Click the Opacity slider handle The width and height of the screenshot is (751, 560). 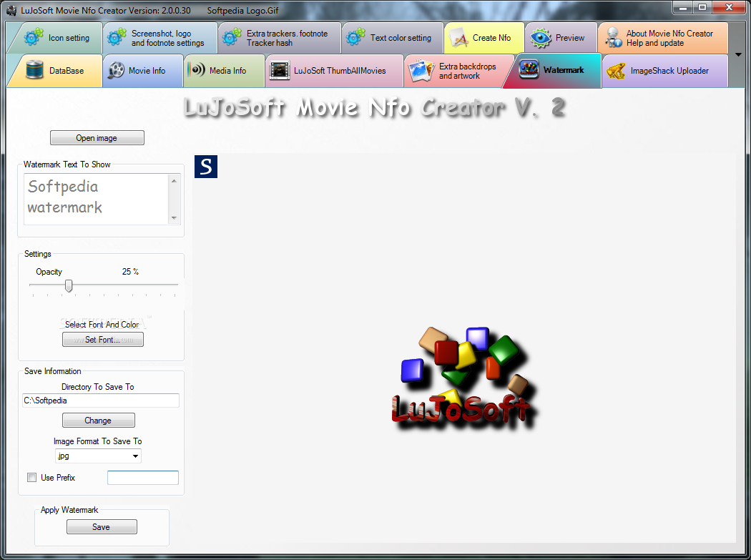tap(69, 286)
